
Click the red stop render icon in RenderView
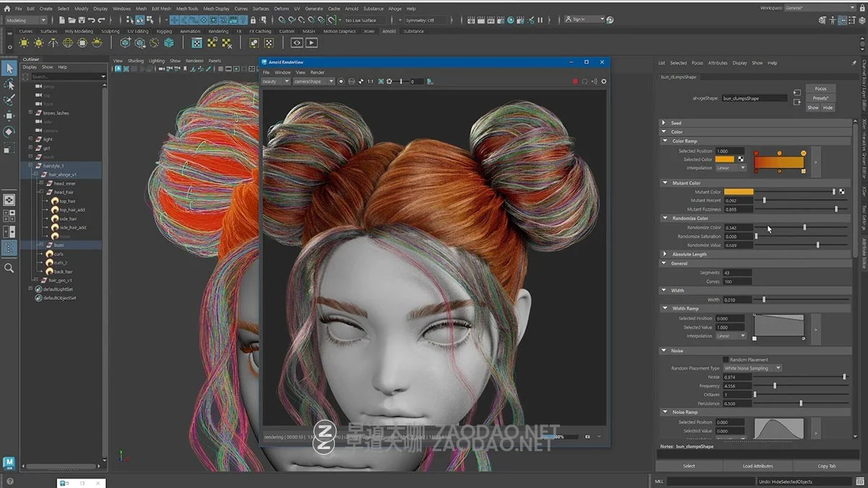576,82
